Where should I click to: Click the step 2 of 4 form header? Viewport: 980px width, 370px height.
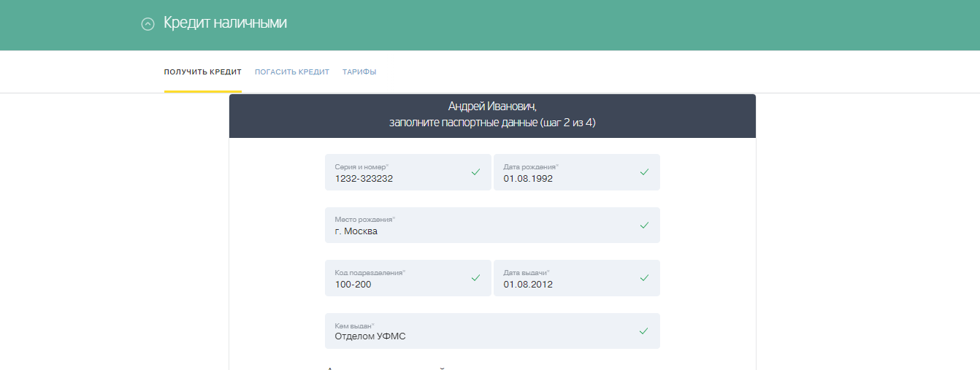coord(492,123)
